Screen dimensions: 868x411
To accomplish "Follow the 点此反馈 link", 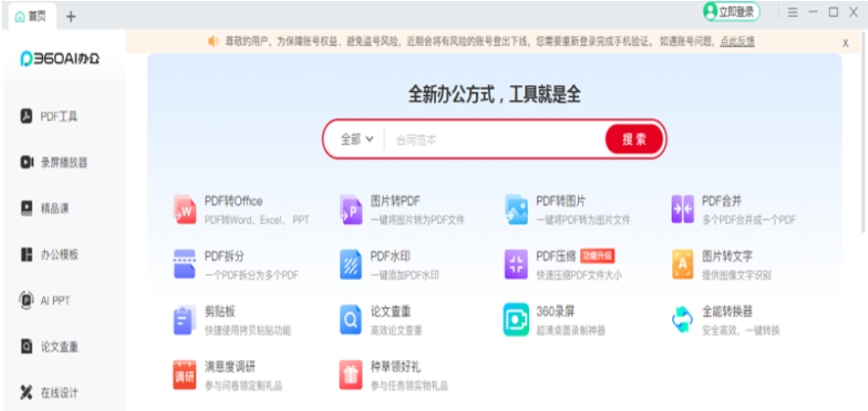I will pyautogui.click(x=738, y=41).
